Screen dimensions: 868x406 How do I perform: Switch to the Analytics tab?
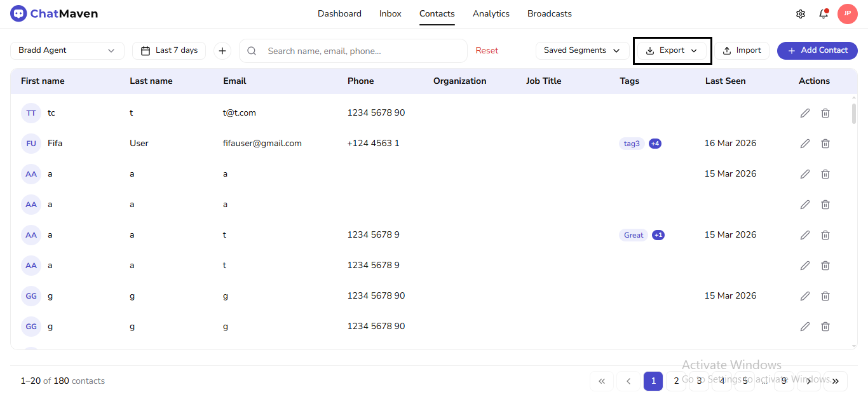(491, 13)
